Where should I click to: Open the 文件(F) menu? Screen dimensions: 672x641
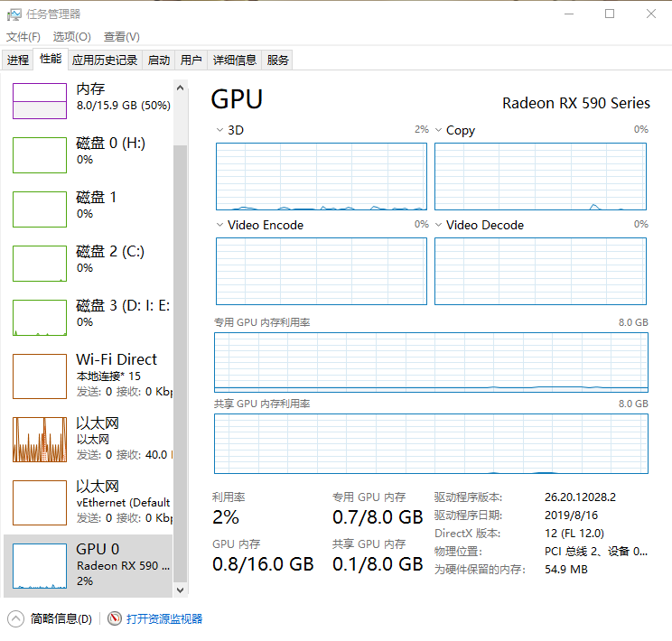23,37
